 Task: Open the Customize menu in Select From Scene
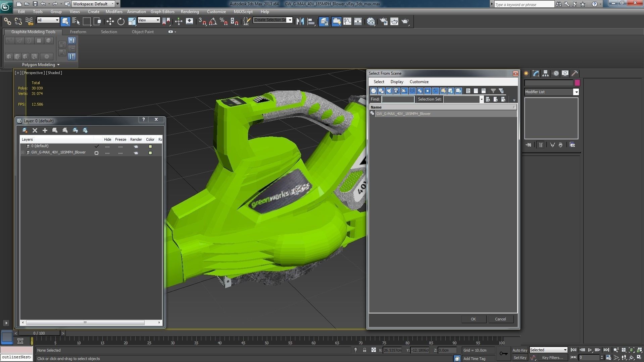pyautogui.click(x=419, y=82)
